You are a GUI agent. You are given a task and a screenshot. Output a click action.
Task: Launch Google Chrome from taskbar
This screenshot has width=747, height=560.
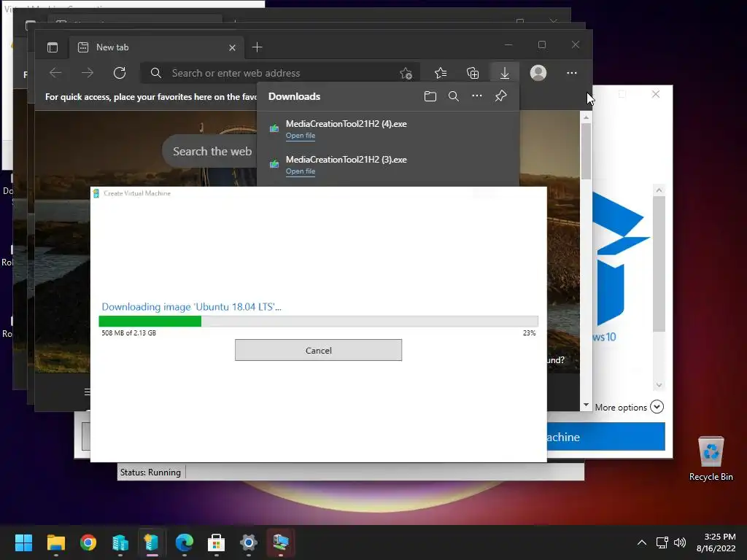point(88,542)
